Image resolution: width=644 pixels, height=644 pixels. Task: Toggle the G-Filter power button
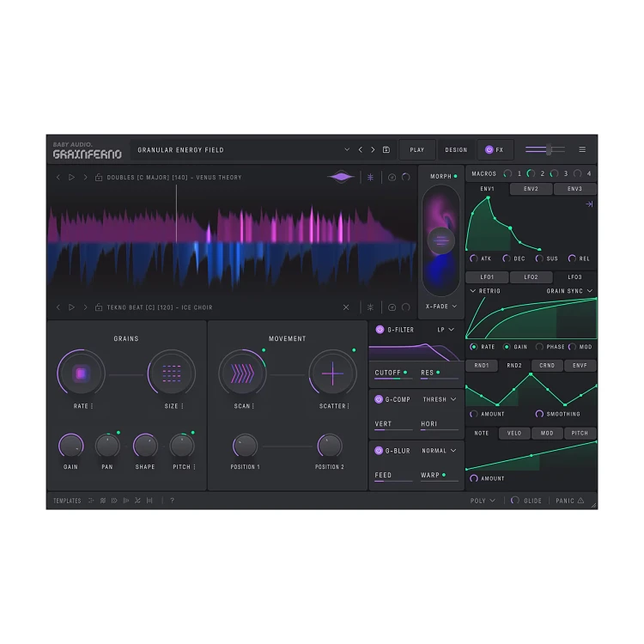[x=380, y=330]
